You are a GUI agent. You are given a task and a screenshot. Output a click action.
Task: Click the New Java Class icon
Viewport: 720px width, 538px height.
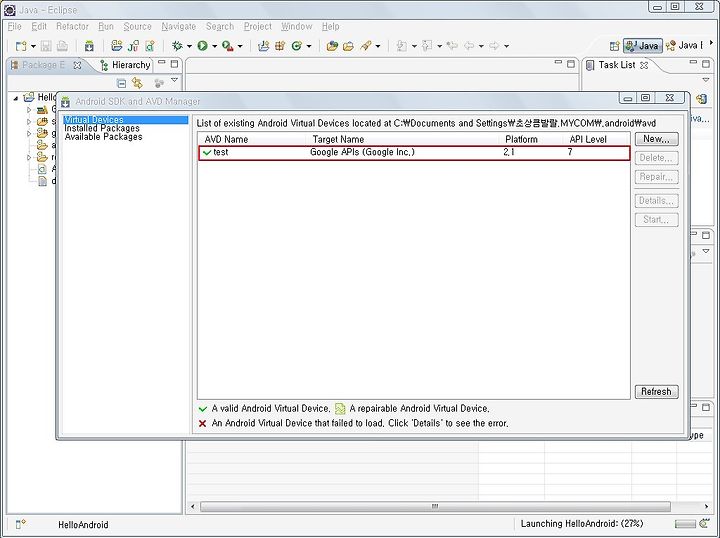coord(297,46)
